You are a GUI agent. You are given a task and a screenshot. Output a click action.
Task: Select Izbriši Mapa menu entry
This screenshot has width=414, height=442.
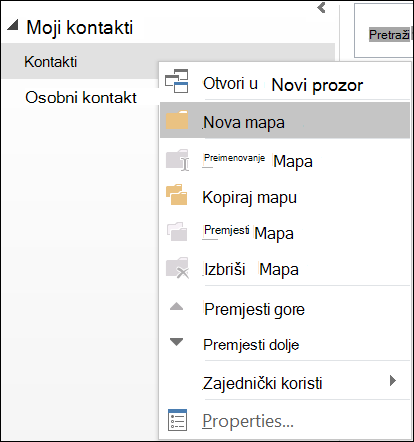(285, 269)
